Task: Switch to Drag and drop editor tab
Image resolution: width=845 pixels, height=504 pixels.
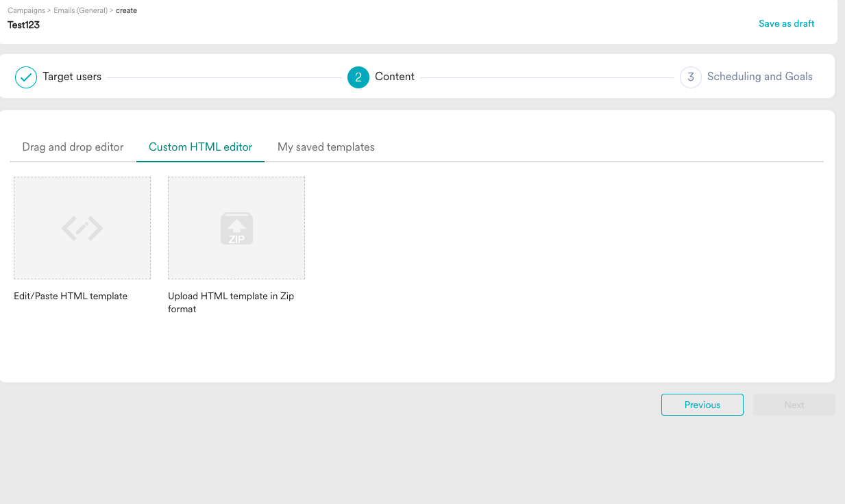Action: click(x=73, y=147)
